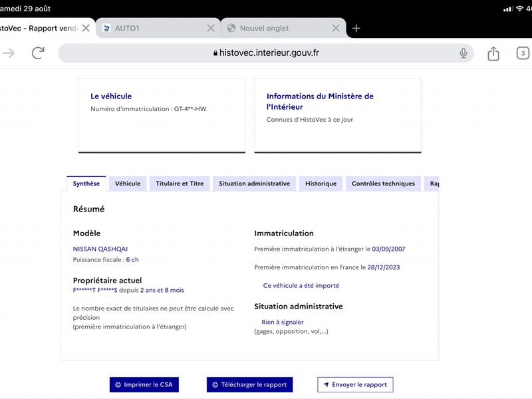Click the Imprimer le CSA button
Viewport: 532px width, 399px height.
click(x=144, y=385)
